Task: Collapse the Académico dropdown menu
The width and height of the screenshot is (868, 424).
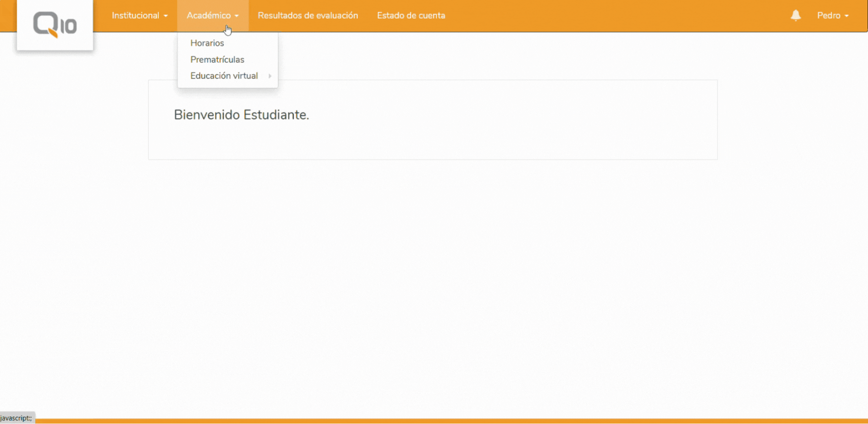Action: pos(209,16)
